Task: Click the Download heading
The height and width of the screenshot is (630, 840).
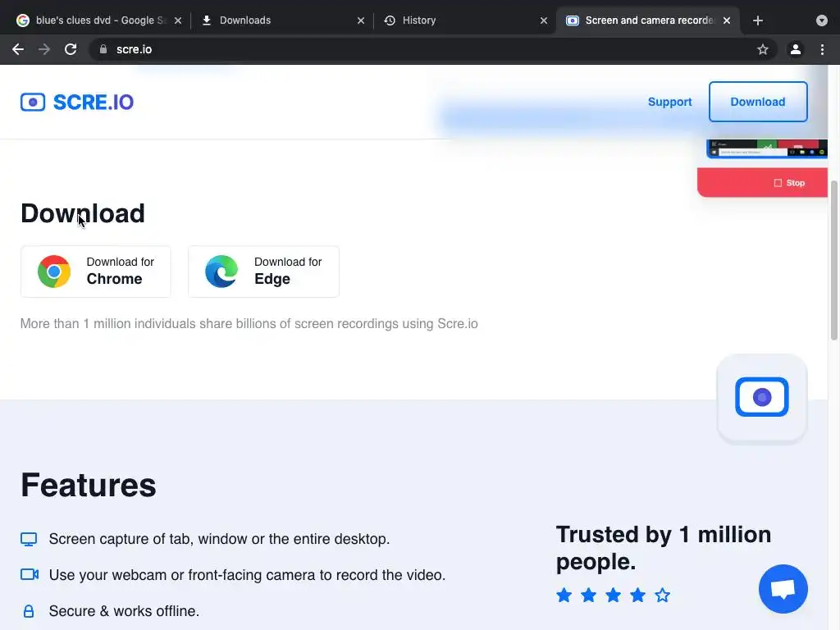Action: tap(83, 213)
